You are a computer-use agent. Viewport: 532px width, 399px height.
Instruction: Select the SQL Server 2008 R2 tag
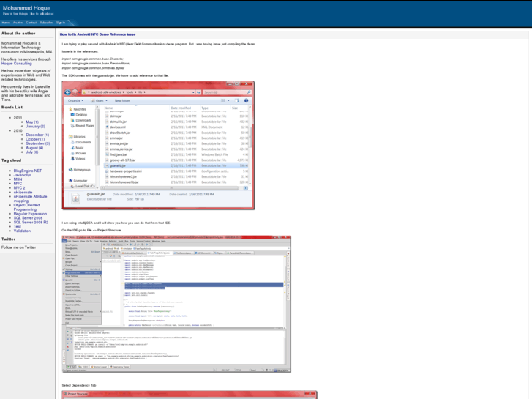coord(31,223)
